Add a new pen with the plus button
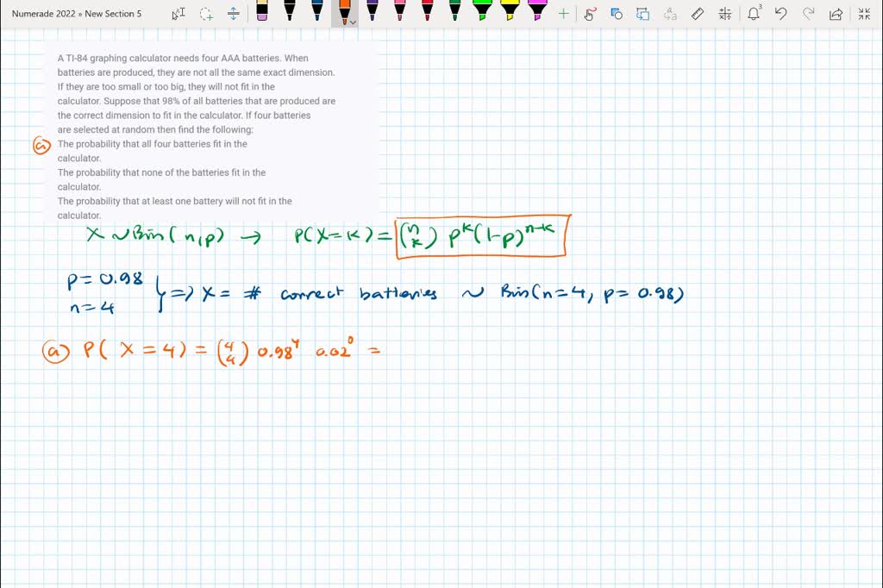 click(563, 14)
